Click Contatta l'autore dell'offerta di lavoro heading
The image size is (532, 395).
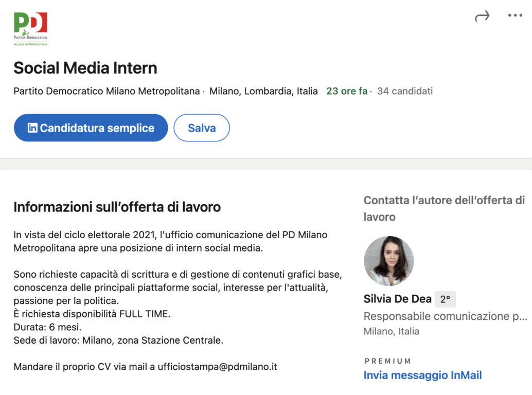tap(444, 208)
